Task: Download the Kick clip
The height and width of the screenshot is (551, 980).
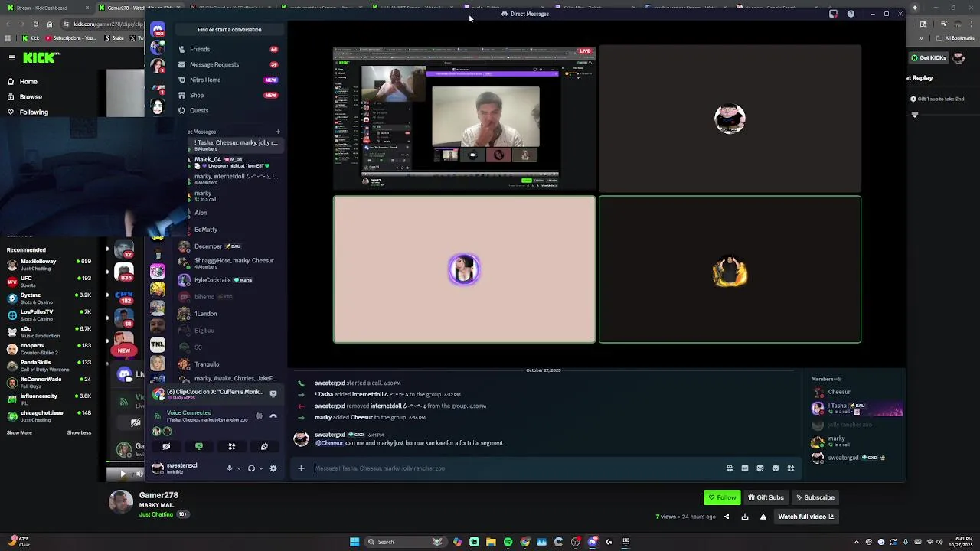Action: pyautogui.click(x=745, y=517)
